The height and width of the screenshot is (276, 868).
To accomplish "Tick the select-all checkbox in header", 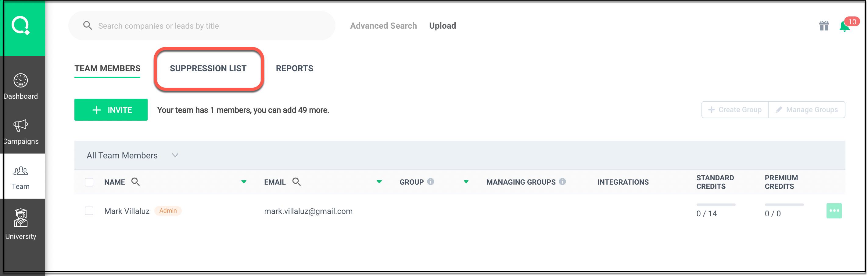I will coord(89,182).
